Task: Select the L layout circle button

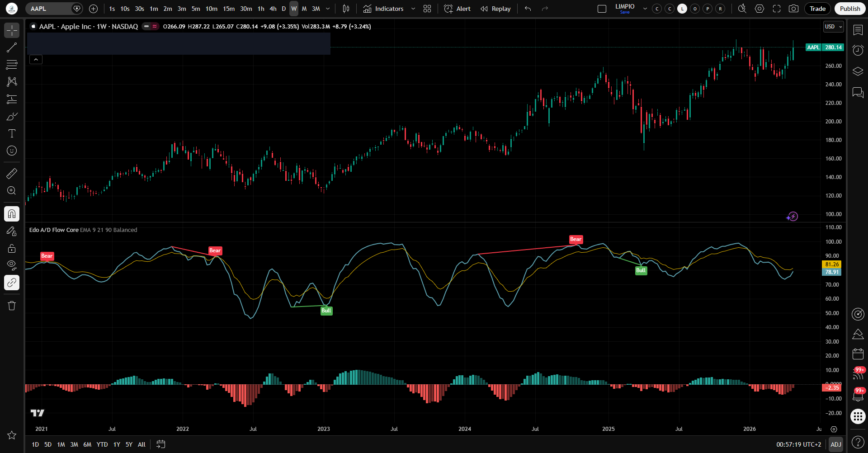Action: click(x=682, y=9)
